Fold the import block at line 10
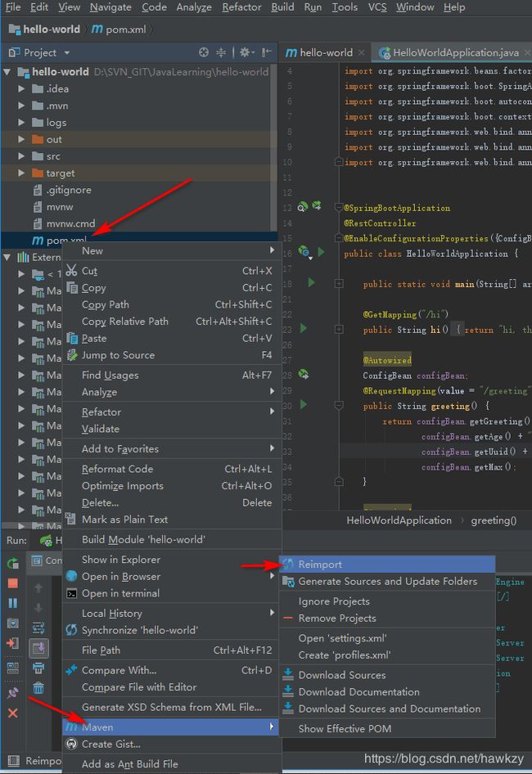Screen dimensions: 532x774 pos(338,162)
